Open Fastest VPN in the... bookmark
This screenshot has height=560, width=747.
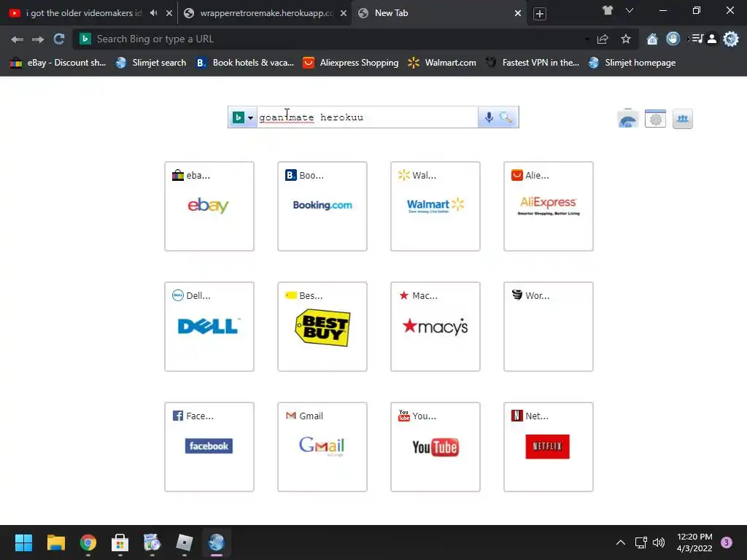pos(532,63)
